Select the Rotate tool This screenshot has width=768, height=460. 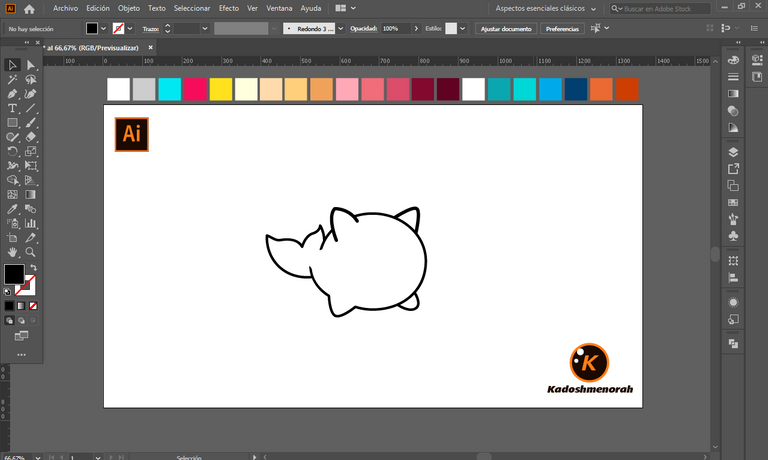12,151
